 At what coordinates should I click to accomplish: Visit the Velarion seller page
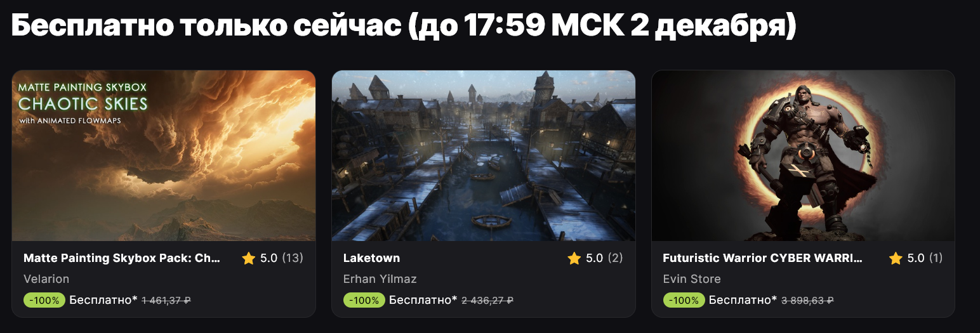46,279
